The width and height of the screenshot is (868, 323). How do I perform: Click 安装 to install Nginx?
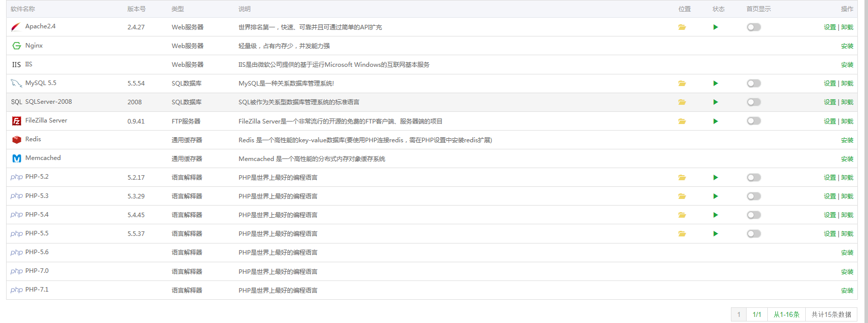pos(847,46)
